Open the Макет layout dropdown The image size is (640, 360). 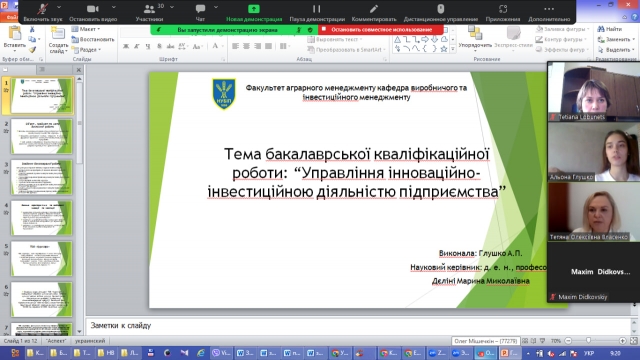pyautogui.click(x=86, y=29)
